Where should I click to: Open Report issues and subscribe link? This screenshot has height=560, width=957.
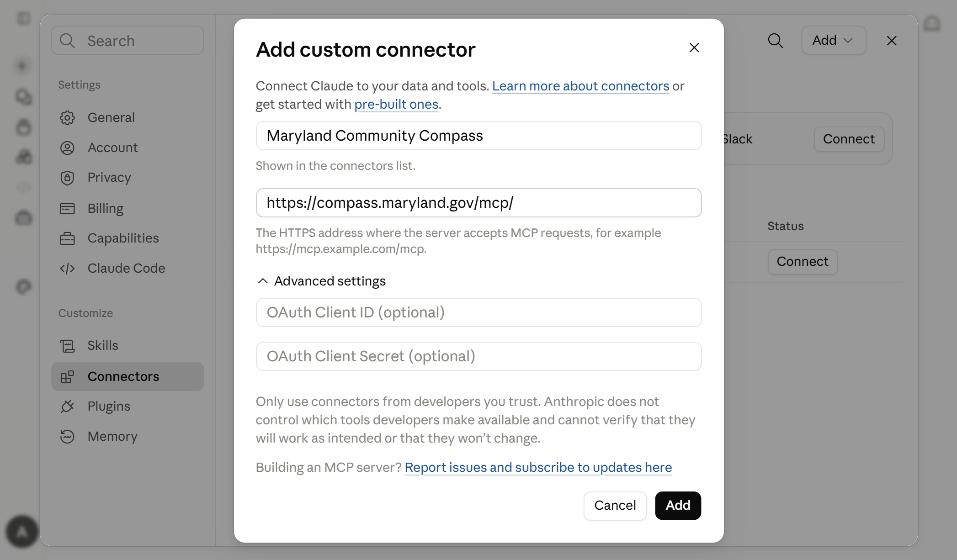pos(538,467)
